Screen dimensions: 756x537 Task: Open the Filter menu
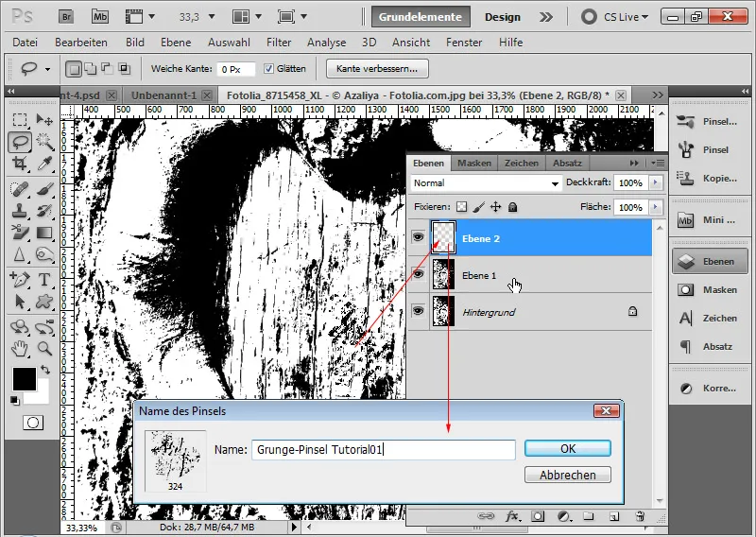coord(279,43)
